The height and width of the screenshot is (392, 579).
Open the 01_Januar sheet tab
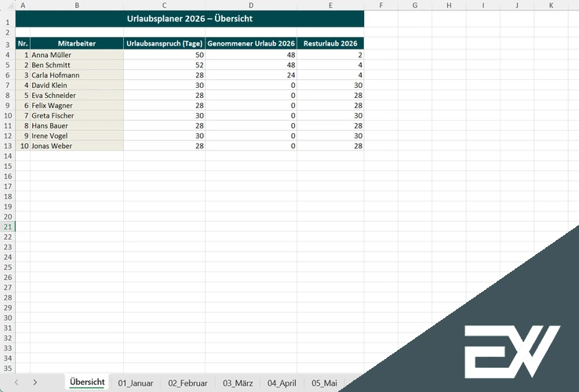(x=136, y=383)
